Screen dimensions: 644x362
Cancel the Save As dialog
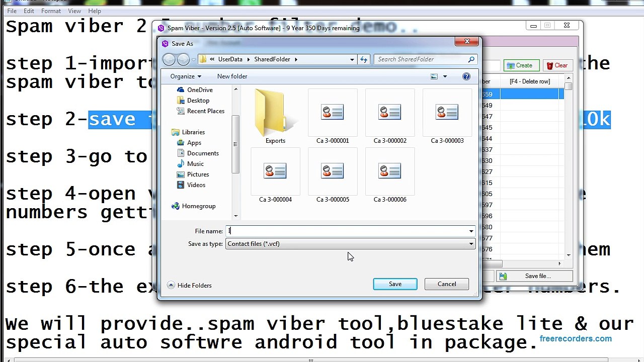click(x=447, y=284)
